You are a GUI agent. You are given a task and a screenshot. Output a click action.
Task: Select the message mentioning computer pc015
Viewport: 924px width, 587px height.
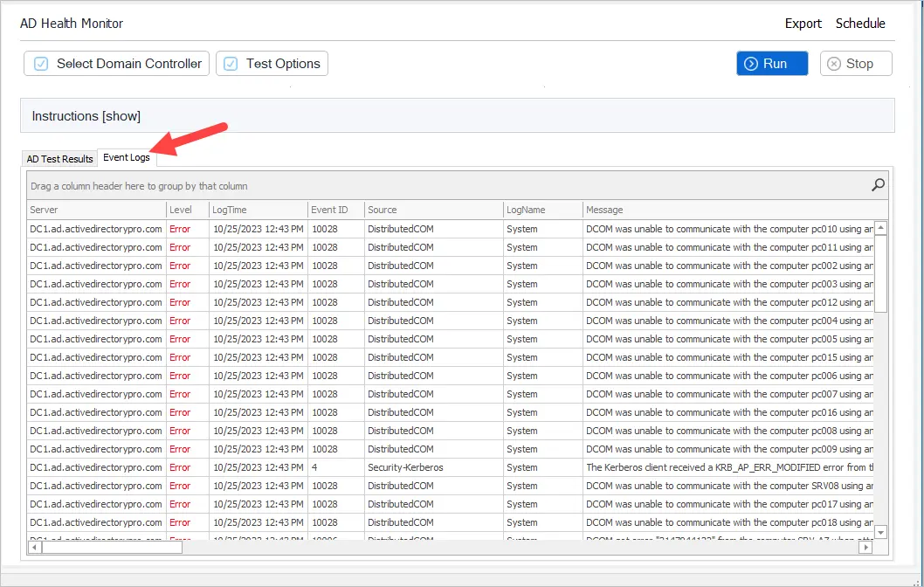[x=729, y=357]
